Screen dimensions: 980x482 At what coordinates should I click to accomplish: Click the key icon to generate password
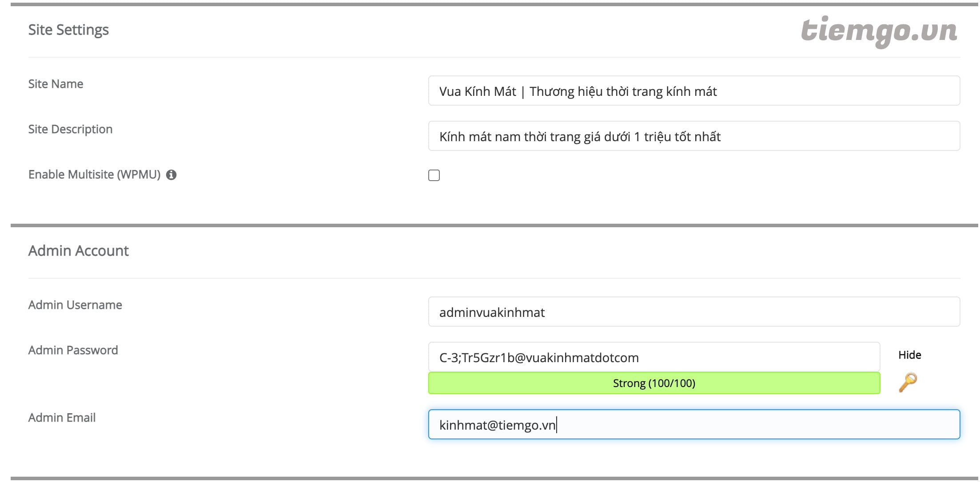908,382
